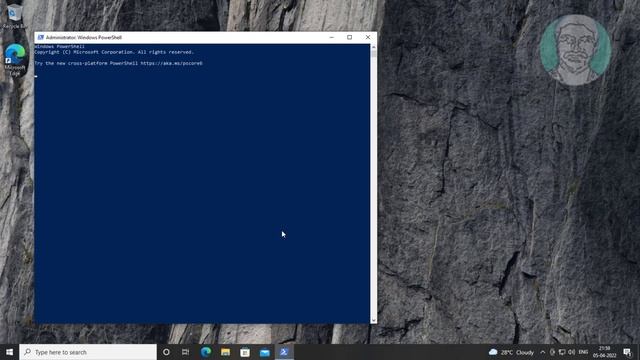Open Task View from the taskbar
640x360 pixels.
click(x=186, y=352)
